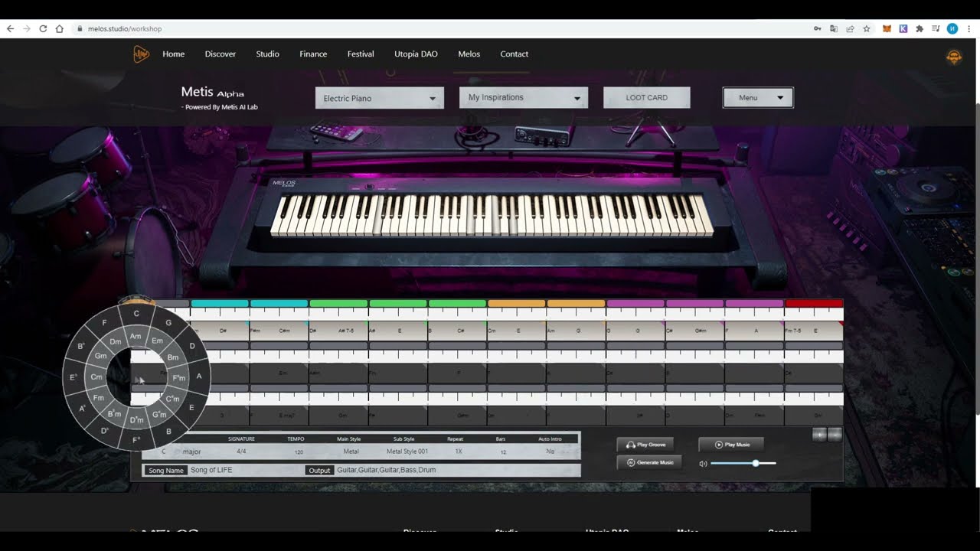Screen dimensions: 980x551
Task: Click the plus button to add bars
Action: 819,435
